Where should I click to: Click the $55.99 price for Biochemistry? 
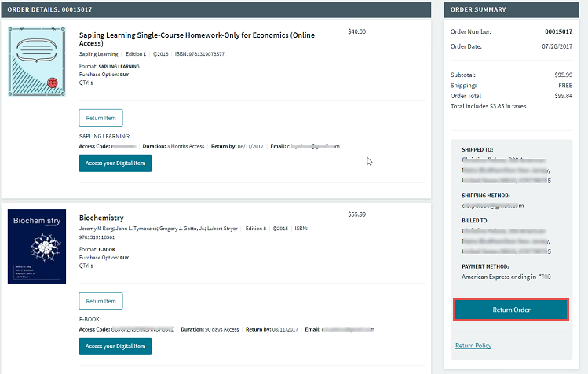click(356, 214)
